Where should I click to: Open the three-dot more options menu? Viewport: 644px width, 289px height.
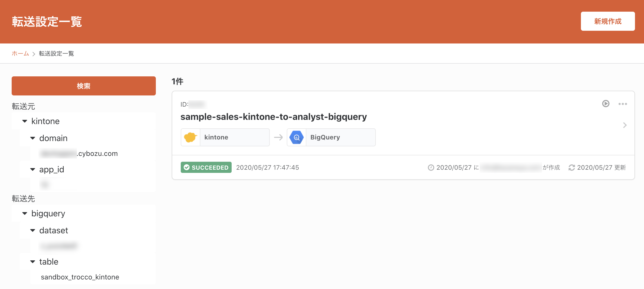[623, 104]
